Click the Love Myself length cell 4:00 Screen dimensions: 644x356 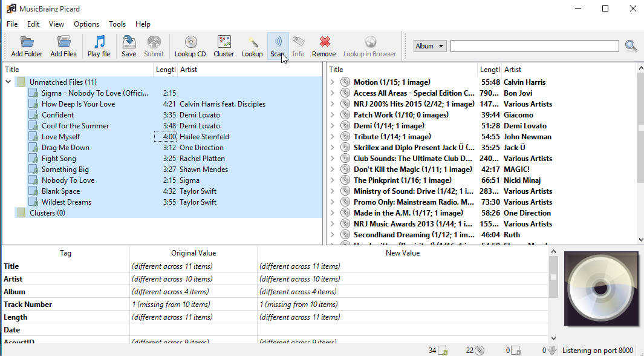166,136
